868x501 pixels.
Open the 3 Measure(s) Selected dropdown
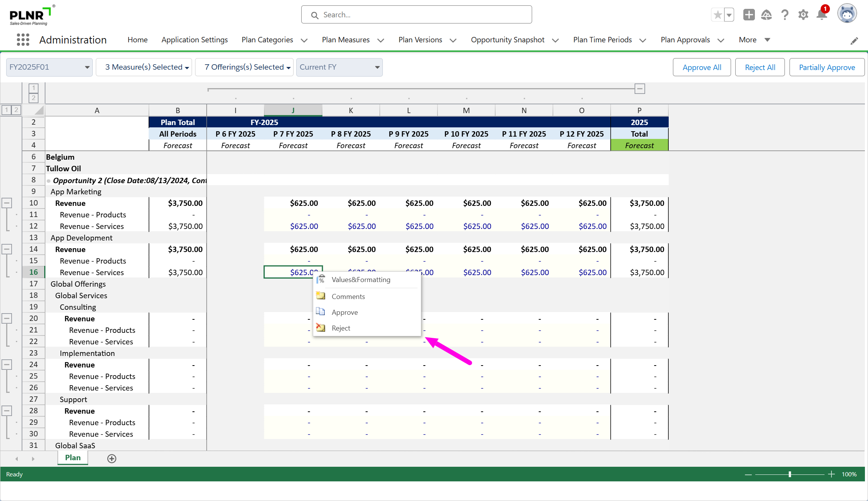[x=144, y=67]
